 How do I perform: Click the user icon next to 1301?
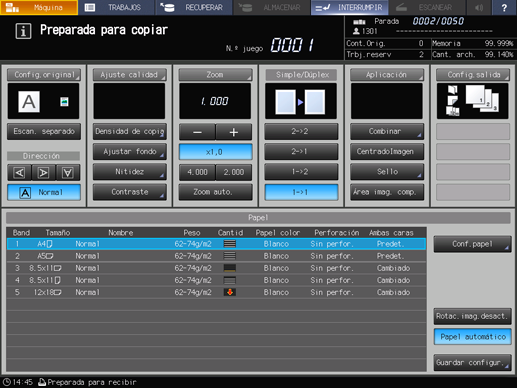tap(356, 31)
